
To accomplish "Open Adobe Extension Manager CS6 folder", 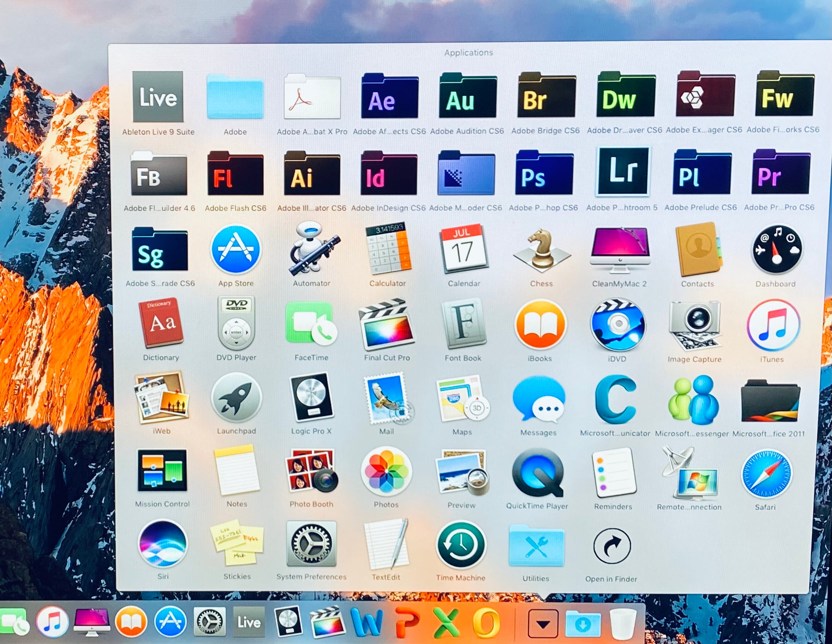I will (705, 94).
